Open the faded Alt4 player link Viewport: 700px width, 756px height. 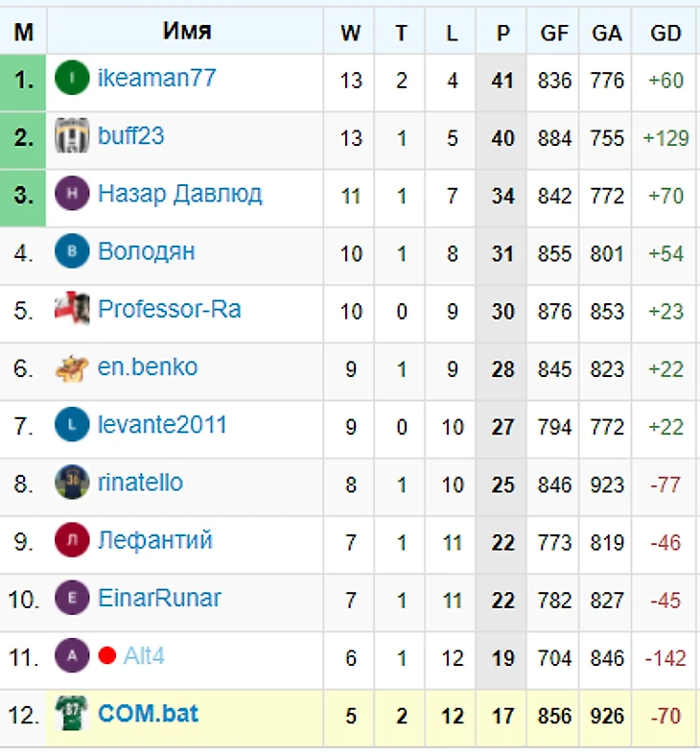[x=144, y=656]
